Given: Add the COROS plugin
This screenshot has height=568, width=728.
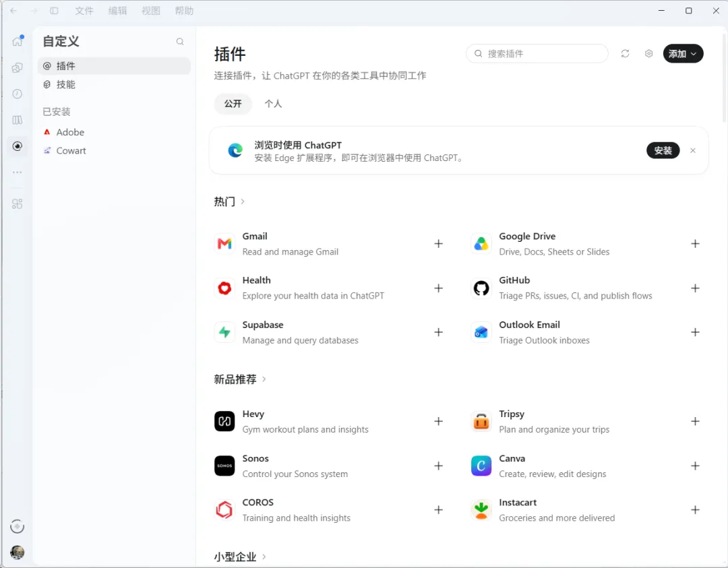Looking at the screenshot, I should tap(438, 510).
